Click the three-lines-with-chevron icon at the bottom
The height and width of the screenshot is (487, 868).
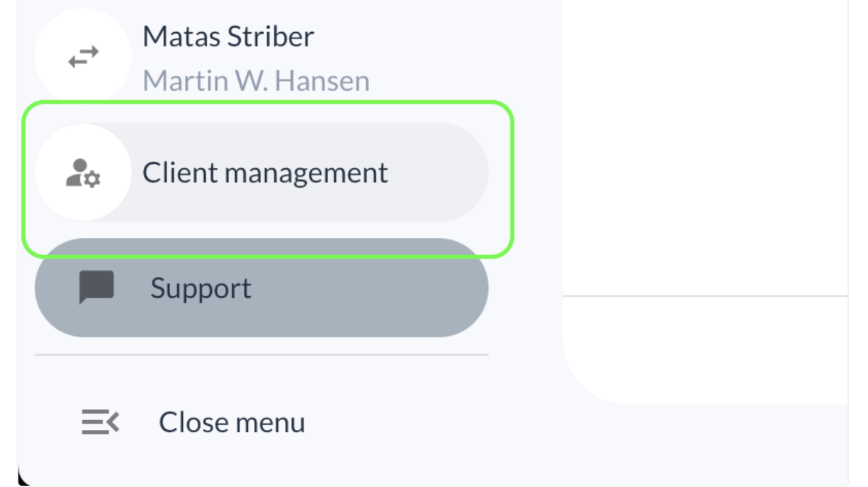[101, 422]
